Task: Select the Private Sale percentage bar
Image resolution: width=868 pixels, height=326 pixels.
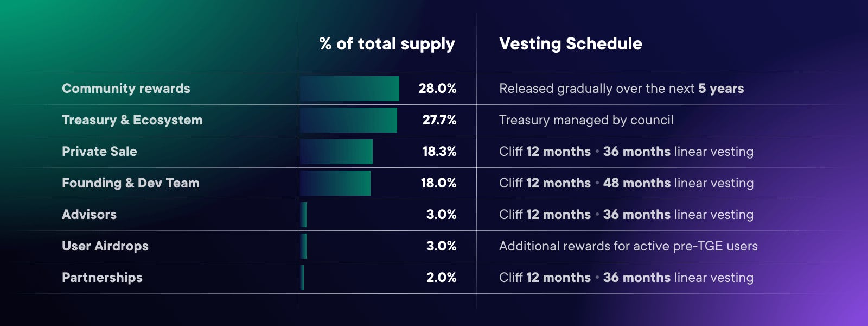Action: click(336, 152)
